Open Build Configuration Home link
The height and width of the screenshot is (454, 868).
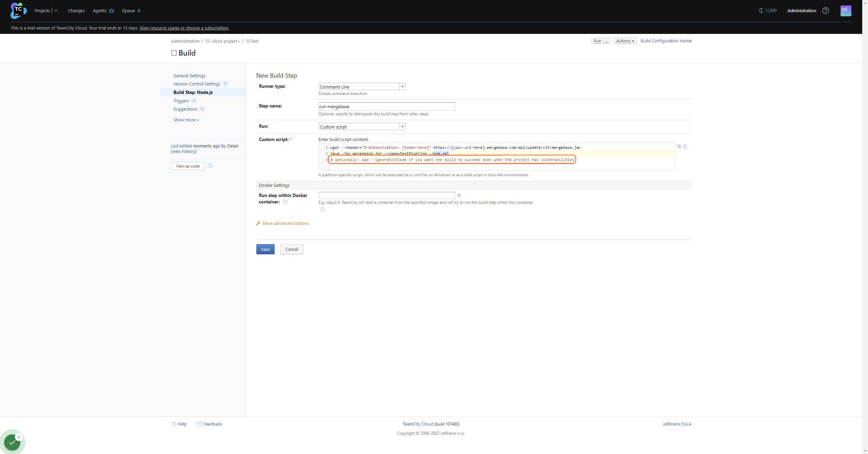666,41
